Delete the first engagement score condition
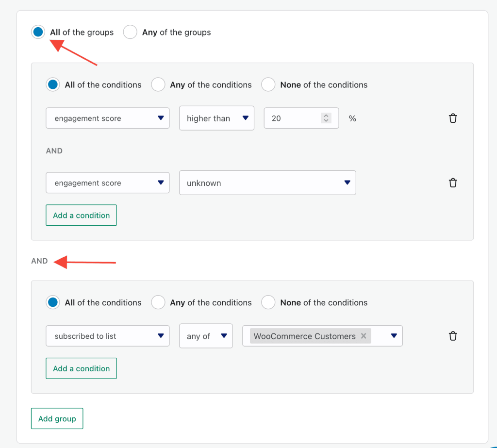Viewport: 497px width, 448px height. tap(453, 118)
